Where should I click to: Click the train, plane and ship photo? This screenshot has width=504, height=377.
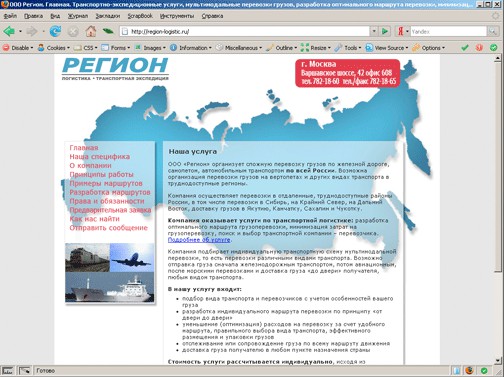[x=110, y=273]
